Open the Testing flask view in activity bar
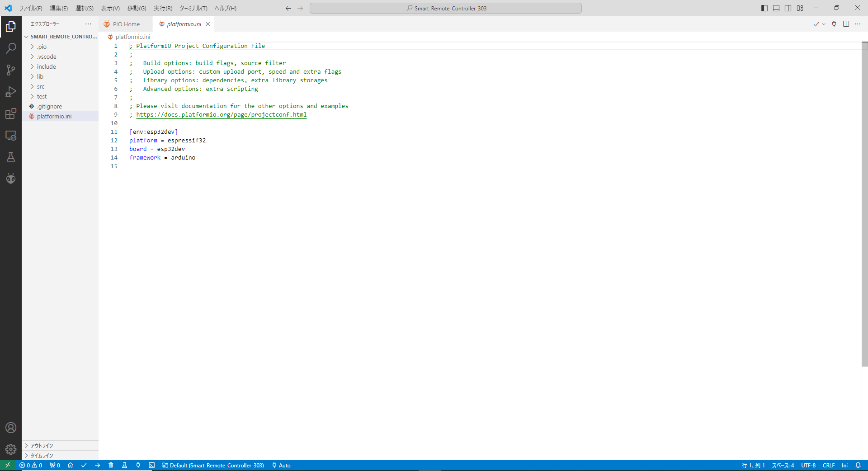Viewport: 868px width, 471px height. (x=11, y=157)
